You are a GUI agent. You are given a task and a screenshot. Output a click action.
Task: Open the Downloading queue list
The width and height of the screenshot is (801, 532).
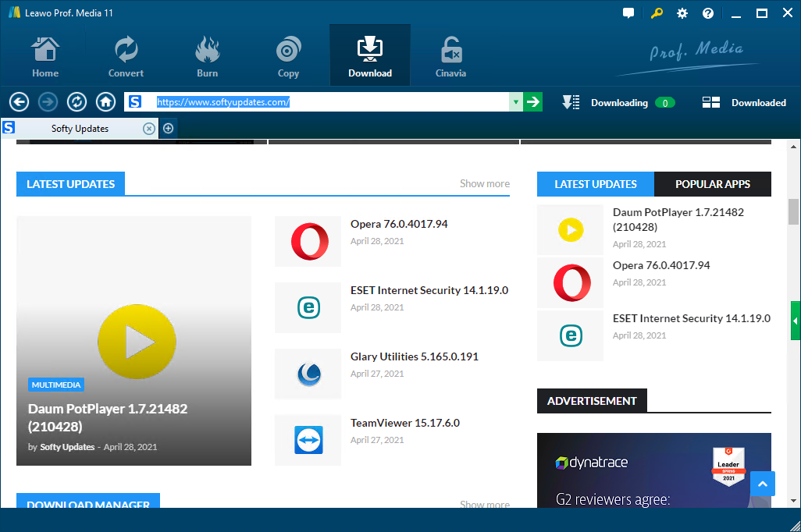619,103
